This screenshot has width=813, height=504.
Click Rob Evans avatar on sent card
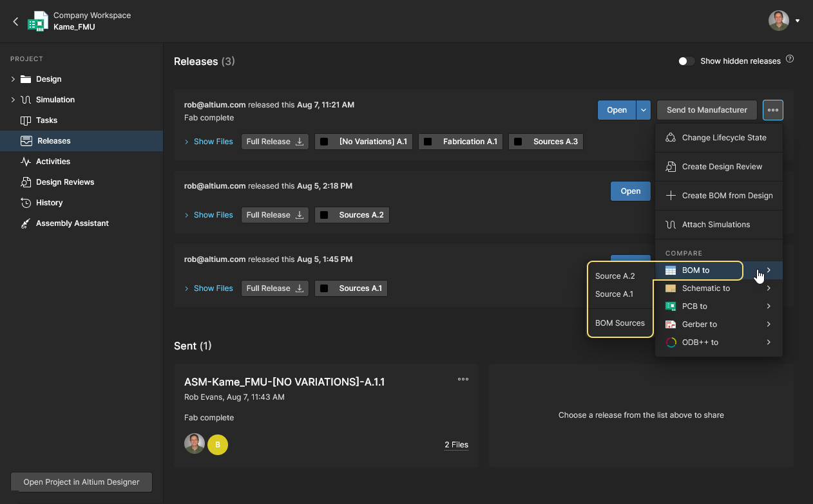(195, 444)
